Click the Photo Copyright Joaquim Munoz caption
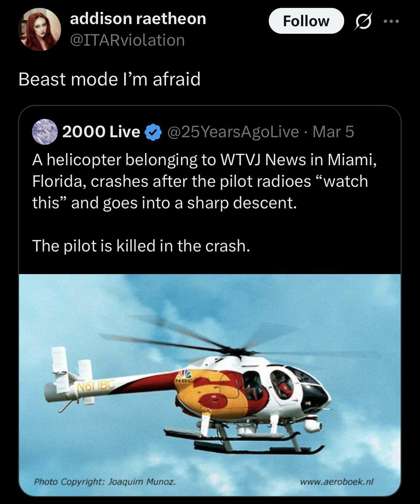Screen dimensions: 420x504 (x=105, y=481)
